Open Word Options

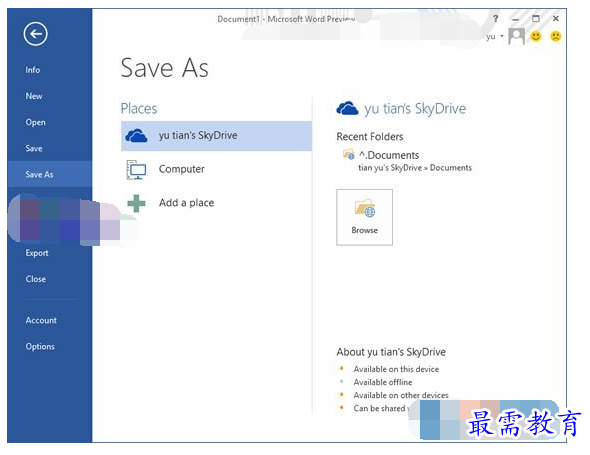tap(40, 346)
